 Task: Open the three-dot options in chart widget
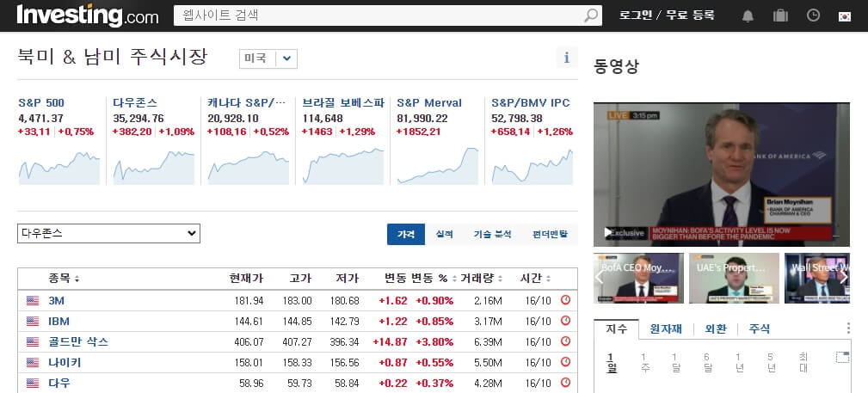pos(848,329)
